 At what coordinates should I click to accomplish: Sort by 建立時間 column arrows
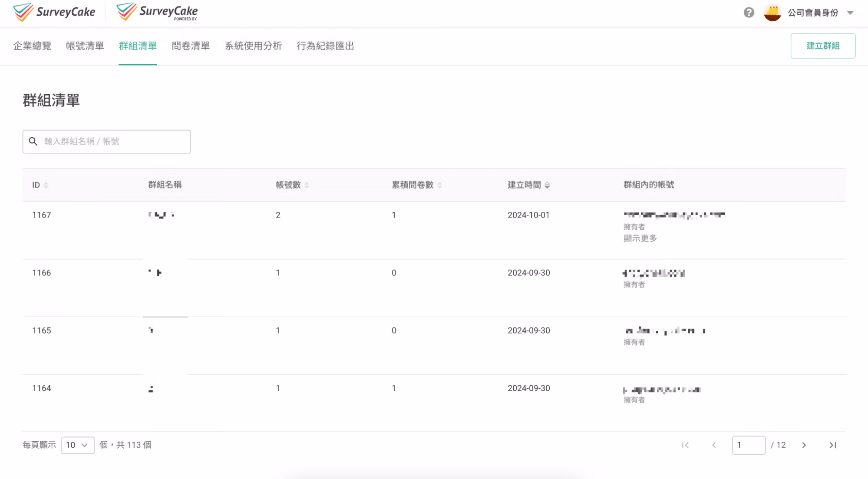click(547, 185)
